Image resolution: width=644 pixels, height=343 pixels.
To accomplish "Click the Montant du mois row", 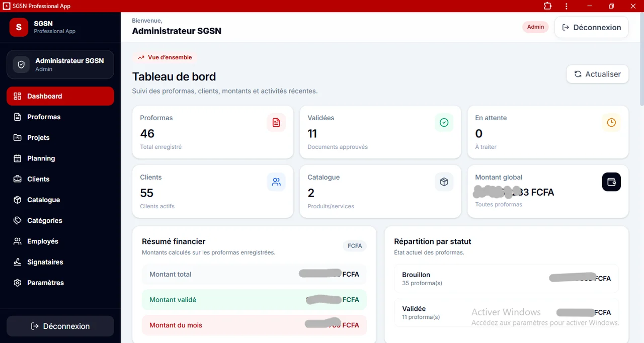I will click(x=254, y=325).
